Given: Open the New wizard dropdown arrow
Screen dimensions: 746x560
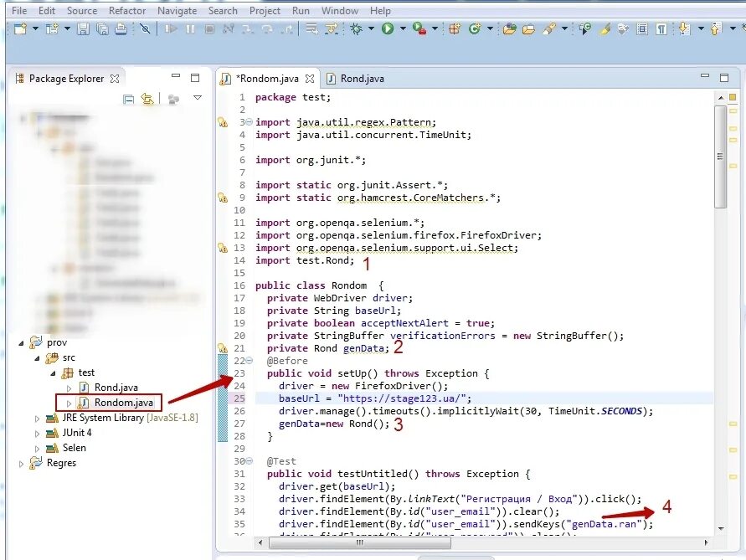Looking at the screenshot, I should point(35,29).
